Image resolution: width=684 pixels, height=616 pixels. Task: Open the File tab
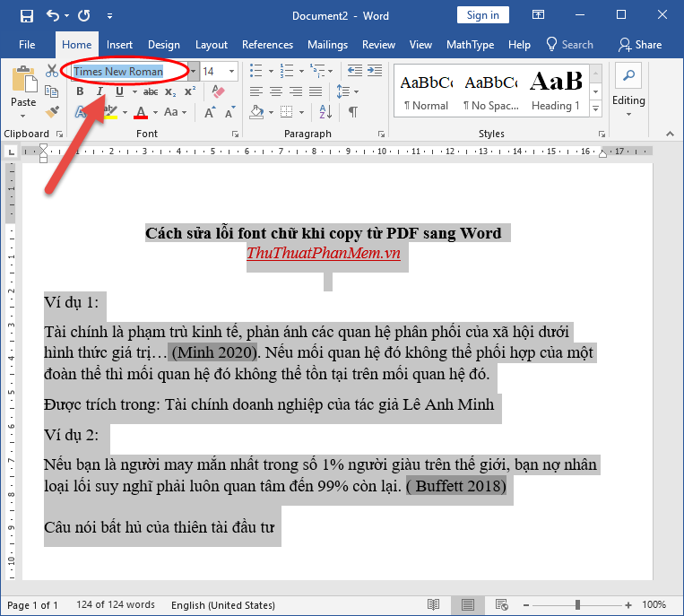[27, 45]
